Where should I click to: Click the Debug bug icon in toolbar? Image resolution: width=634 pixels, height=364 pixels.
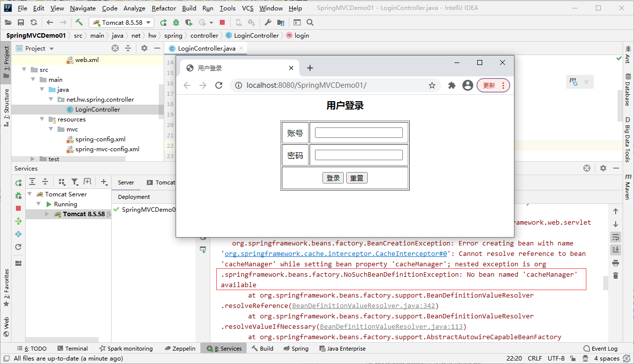click(x=176, y=22)
